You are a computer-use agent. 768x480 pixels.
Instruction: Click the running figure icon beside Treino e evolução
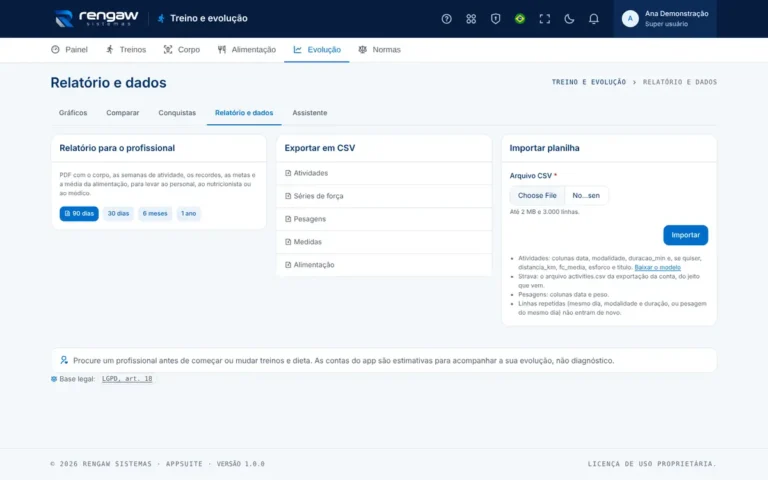161,19
